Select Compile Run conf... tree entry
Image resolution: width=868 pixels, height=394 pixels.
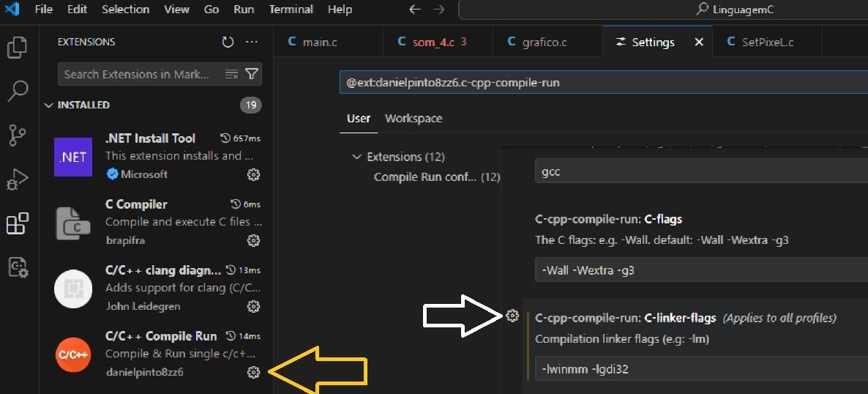click(436, 177)
